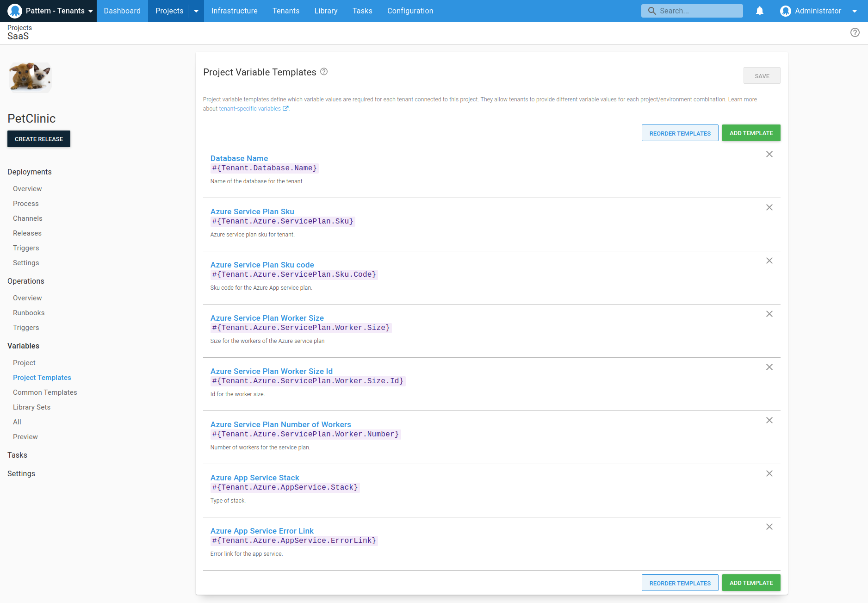Open the Pattern - Tenants space switcher
Viewport: 868px width, 603px height.
tap(50, 11)
